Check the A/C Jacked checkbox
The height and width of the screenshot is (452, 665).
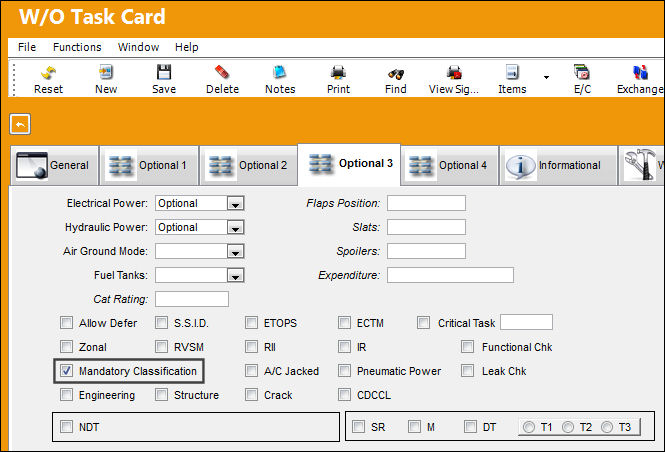pyautogui.click(x=251, y=371)
